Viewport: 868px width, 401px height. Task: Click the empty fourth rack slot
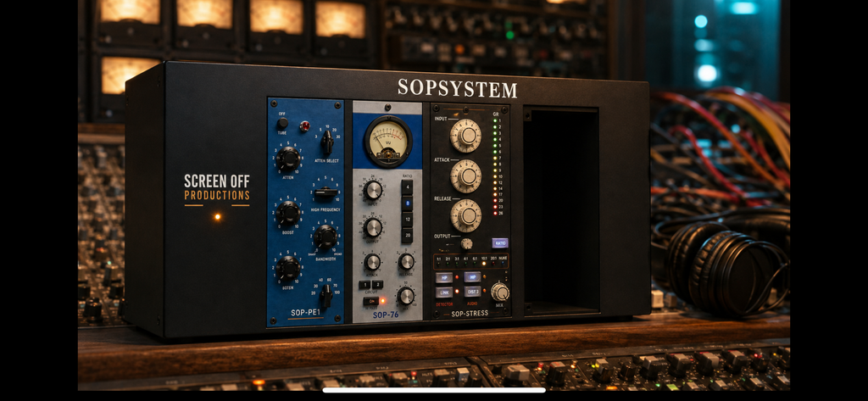(x=561, y=211)
